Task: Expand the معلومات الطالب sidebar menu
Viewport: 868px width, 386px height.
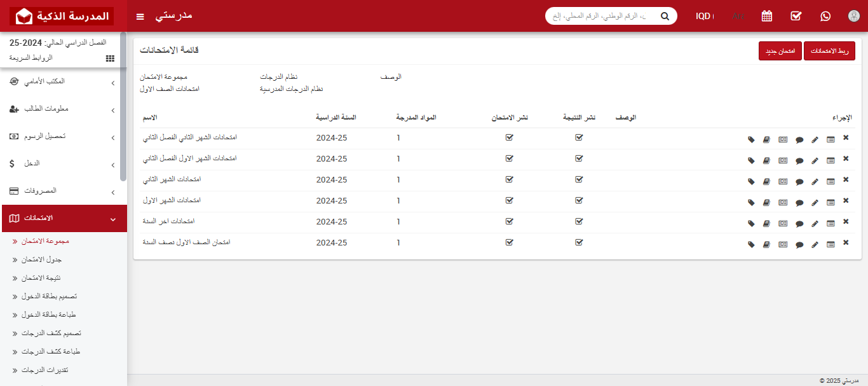Action: [x=64, y=109]
